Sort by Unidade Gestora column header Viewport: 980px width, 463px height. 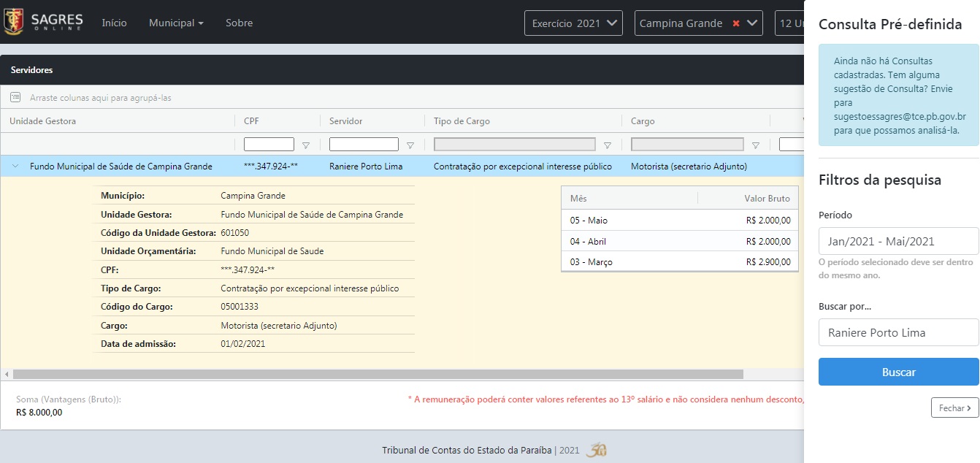pos(42,121)
